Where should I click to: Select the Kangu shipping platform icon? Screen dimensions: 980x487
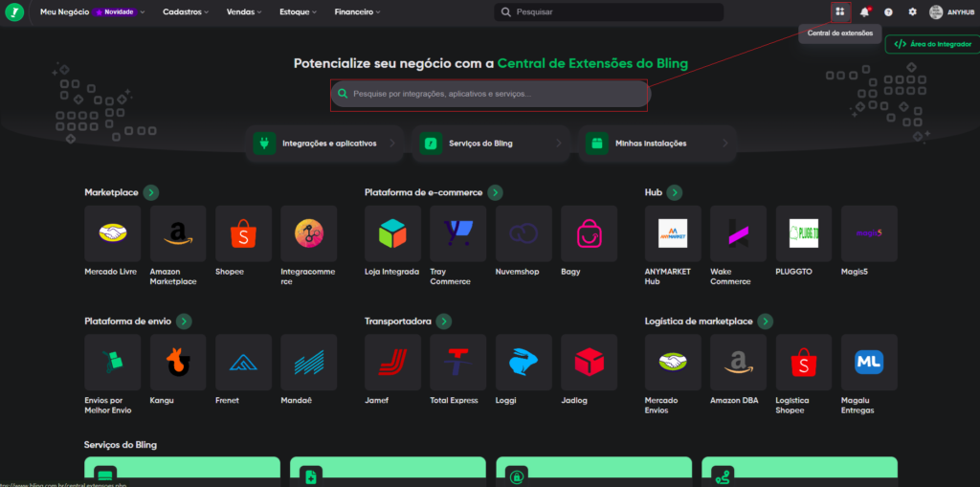[x=178, y=363]
